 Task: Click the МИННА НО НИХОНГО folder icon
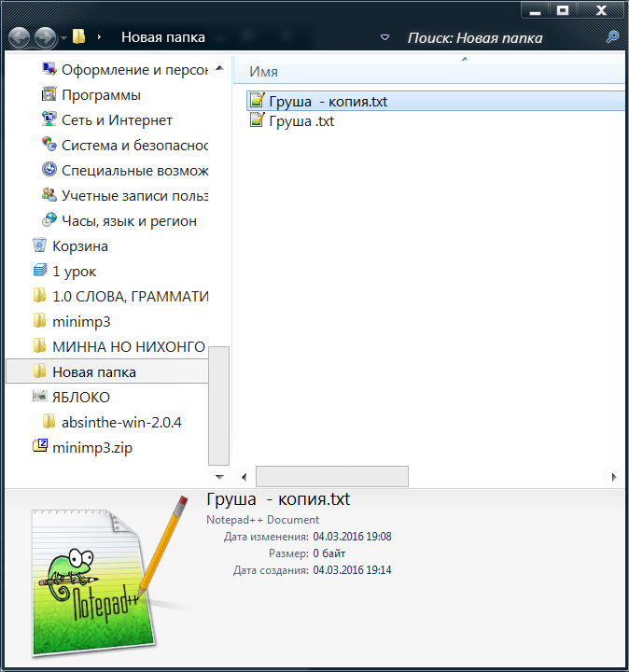click(x=39, y=346)
